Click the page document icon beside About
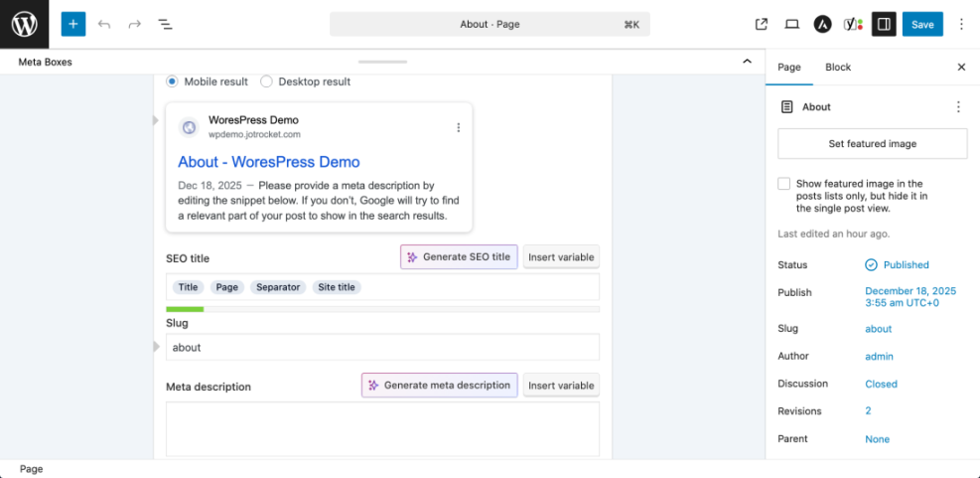 tap(786, 107)
